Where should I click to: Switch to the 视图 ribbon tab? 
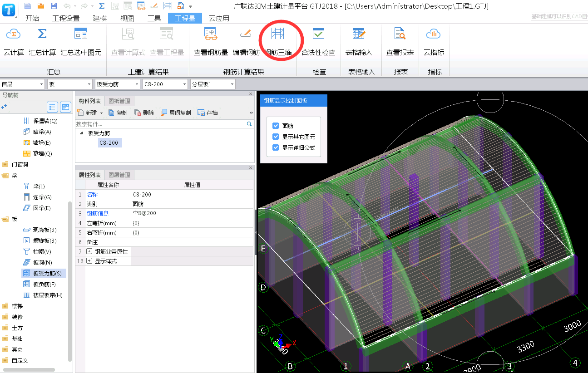click(127, 19)
